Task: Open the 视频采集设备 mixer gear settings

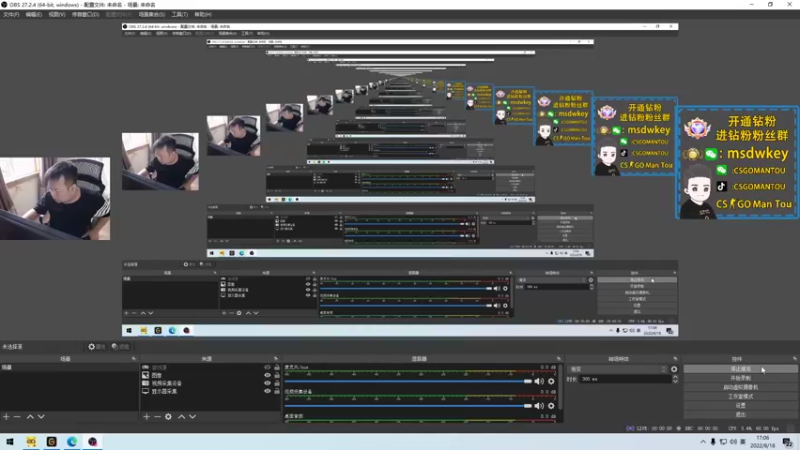Action: point(551,406)
